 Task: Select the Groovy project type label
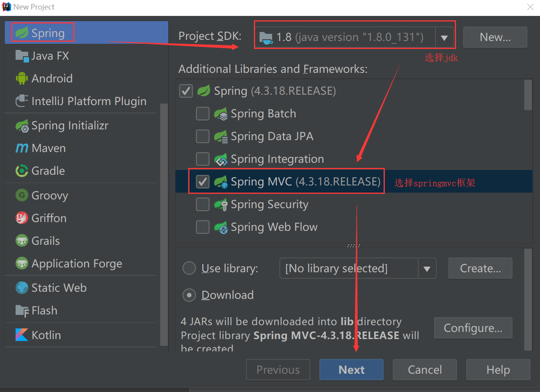coord(50,195)
